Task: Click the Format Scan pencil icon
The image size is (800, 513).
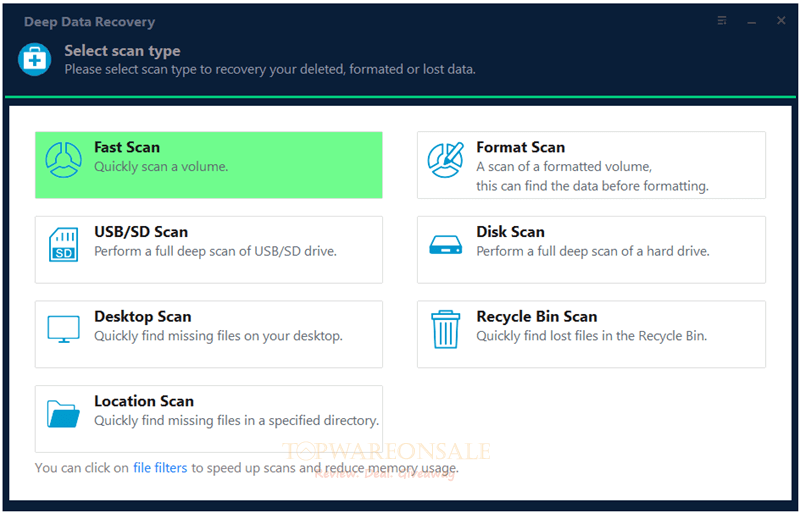Action: 446,160
